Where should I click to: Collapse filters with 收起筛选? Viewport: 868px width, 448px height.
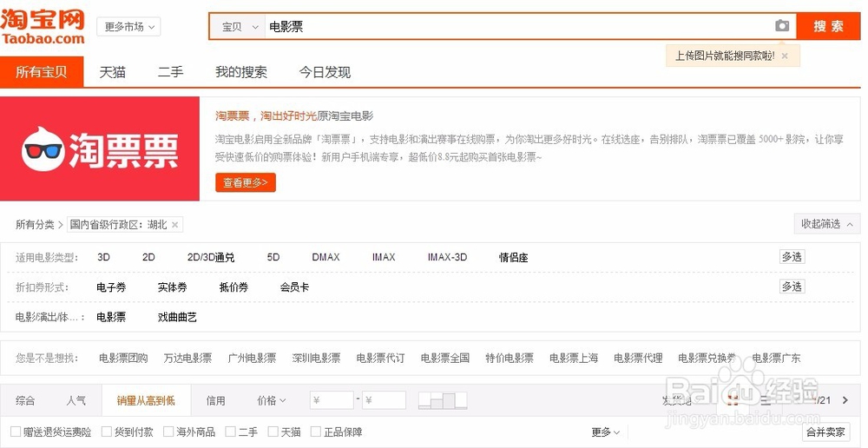tap(827, 224)
